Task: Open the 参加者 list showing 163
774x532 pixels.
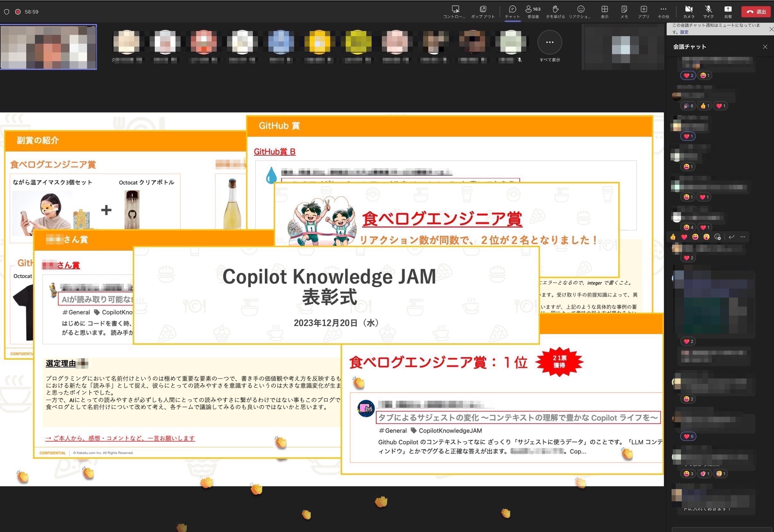Action: [x=533, y=12]
